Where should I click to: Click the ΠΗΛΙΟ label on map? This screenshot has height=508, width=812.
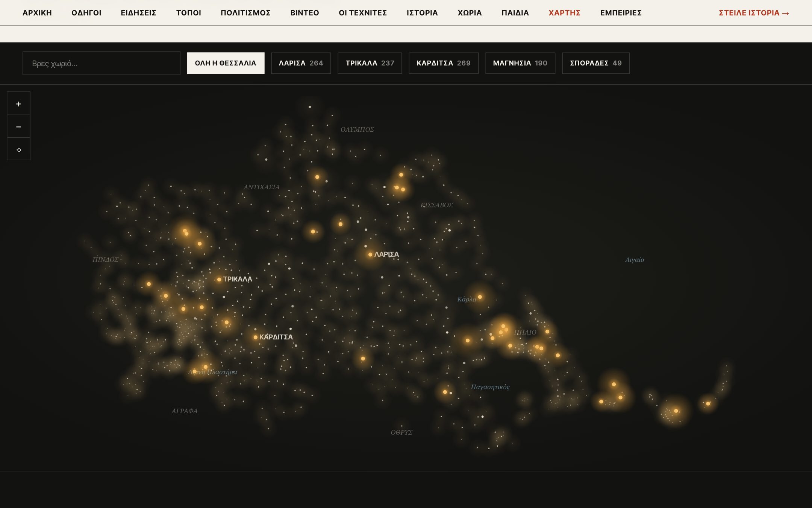(525, 332)
